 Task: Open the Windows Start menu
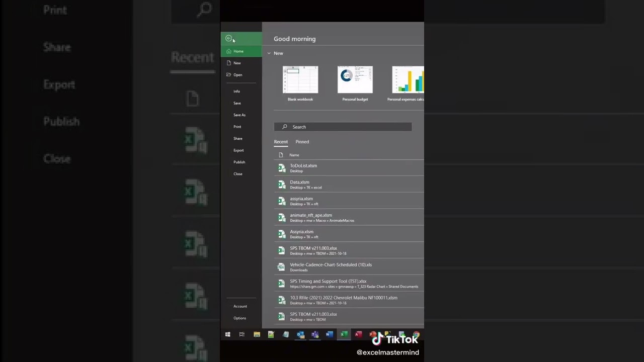click(227, 334)
